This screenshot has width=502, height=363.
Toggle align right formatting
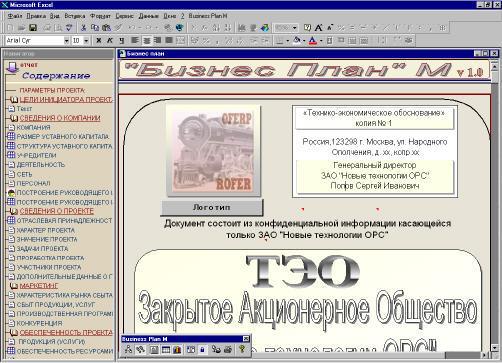(x=158, y=41)
